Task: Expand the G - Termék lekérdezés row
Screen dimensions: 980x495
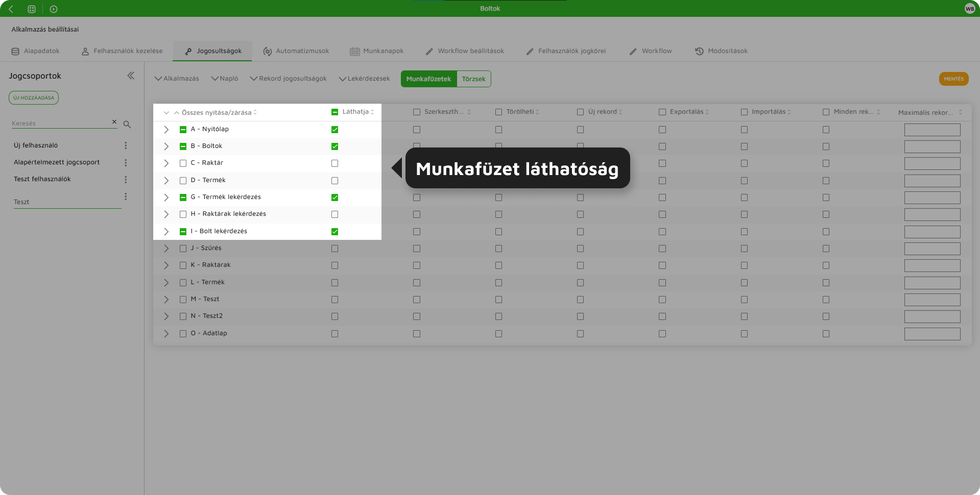Action: 166,197
